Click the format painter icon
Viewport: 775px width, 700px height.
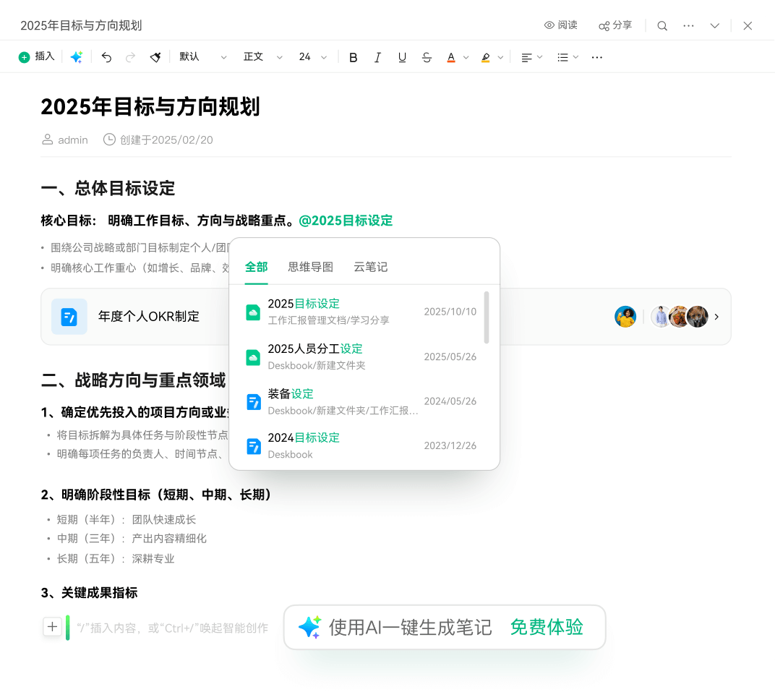click(155, 57)
